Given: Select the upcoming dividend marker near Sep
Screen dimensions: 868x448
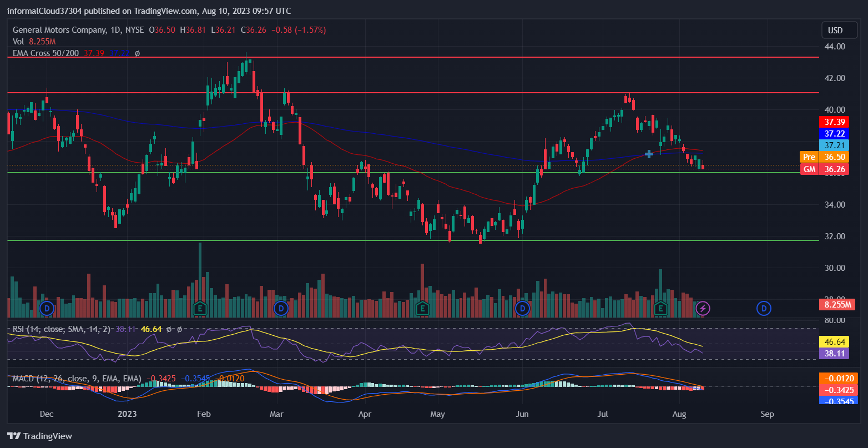Looking at the screenshot, I should (764, 308).
